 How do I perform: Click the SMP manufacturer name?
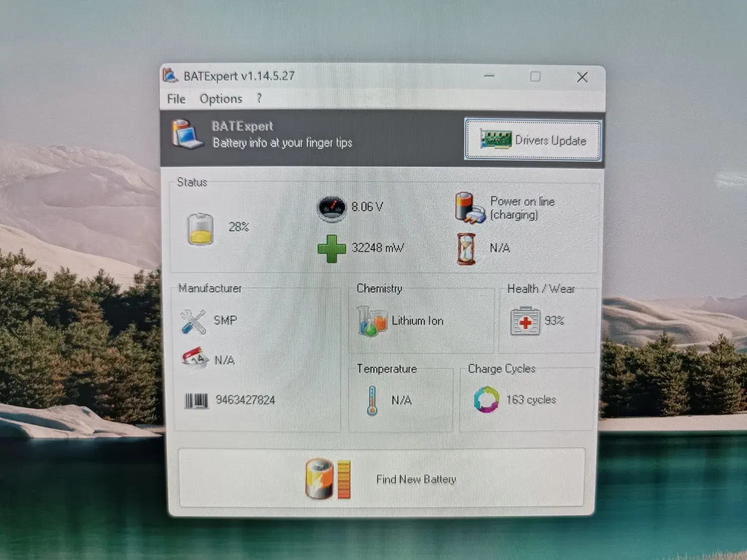coord(225,320)
